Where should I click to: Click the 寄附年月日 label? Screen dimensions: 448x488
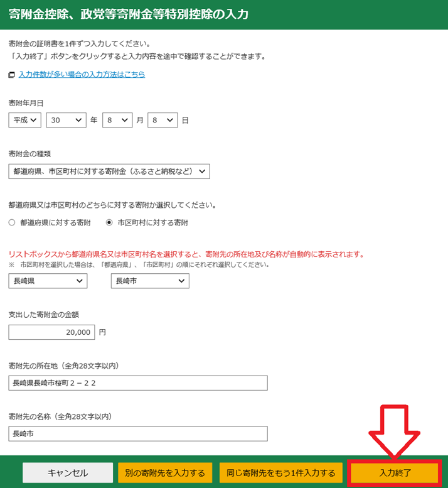click(x=26, y=103)
